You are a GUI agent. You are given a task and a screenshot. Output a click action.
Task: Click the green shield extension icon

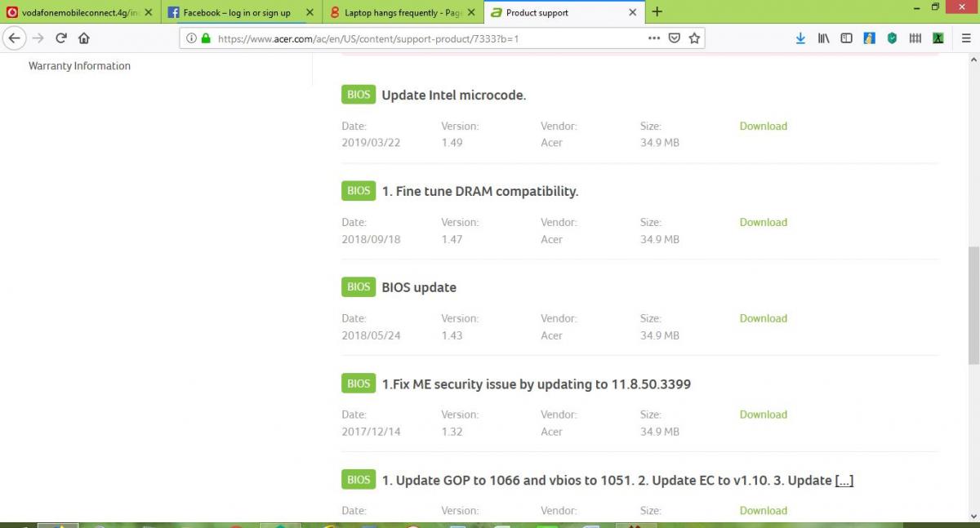pos(892,38)
